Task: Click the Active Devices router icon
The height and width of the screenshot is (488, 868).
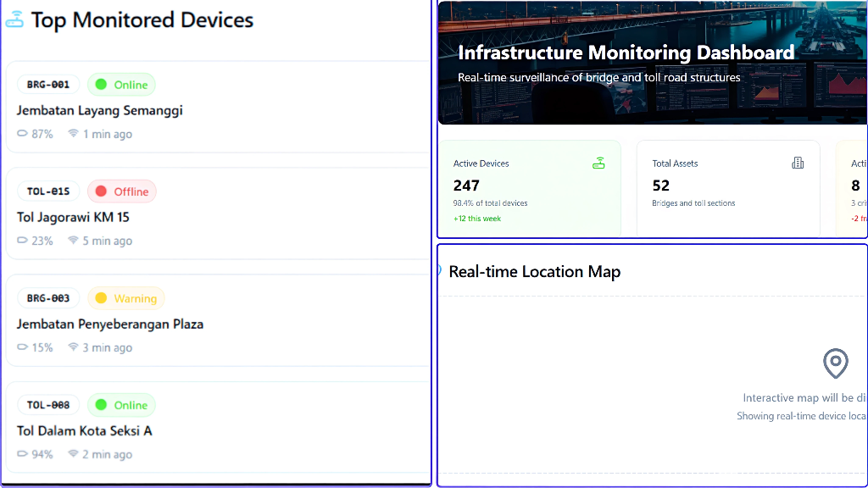Action: tap(598, 164)
